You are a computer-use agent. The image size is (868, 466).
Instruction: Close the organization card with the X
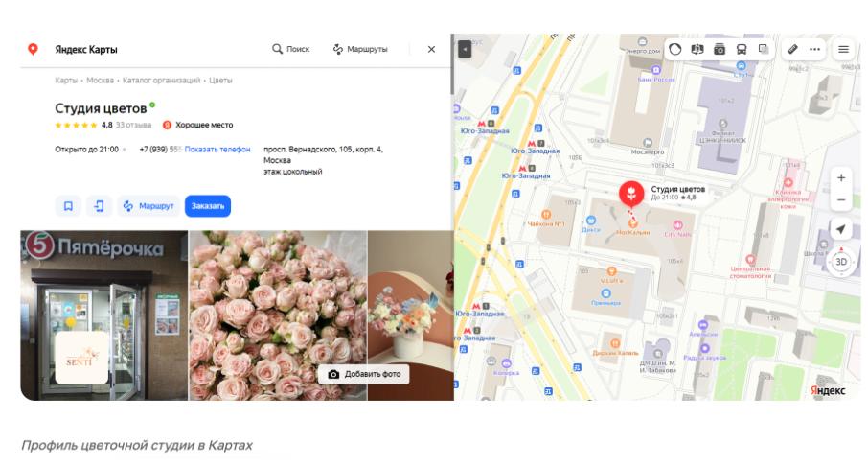[431, 49]
